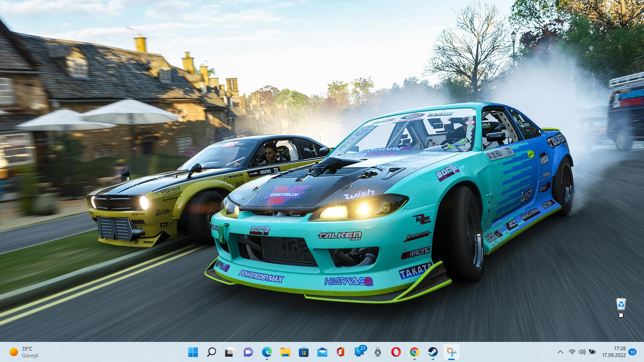Image resolution: width=644 pixels, height=362 pixels.
Task: Switch to Steam on taskbar
Action: point(433,352)
